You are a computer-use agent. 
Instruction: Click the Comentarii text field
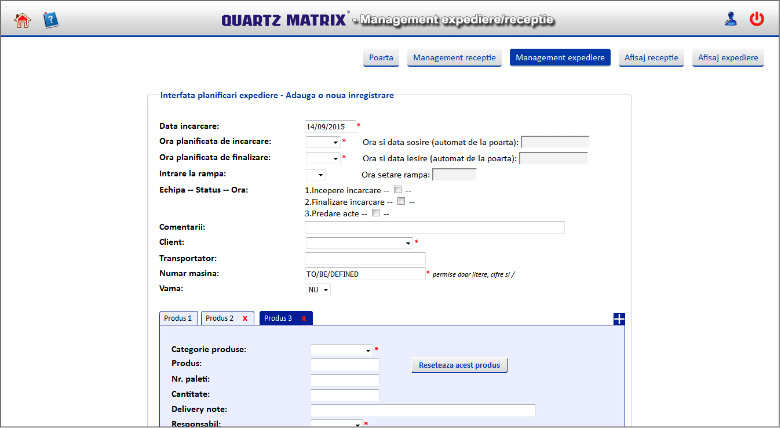coord(434,227)
